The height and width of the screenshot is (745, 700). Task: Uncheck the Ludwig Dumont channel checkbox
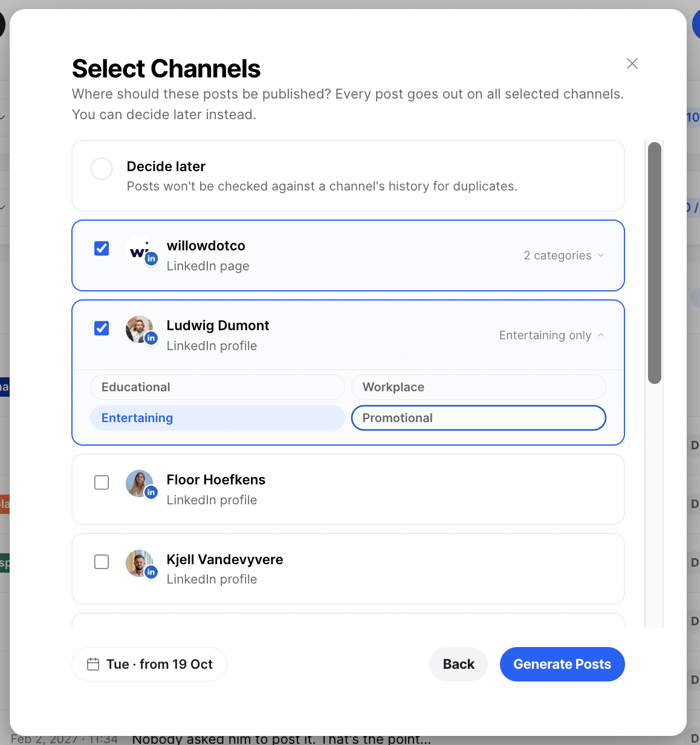tap(102, 328)
